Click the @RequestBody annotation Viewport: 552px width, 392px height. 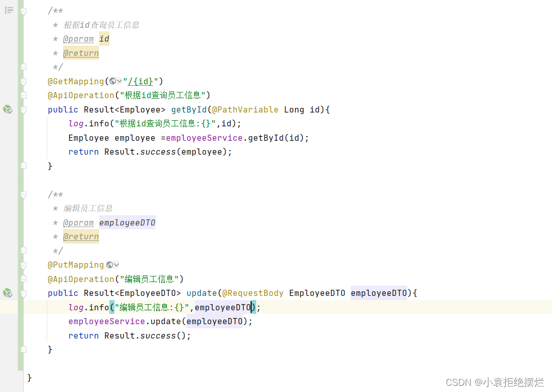(x=253, y=293)
